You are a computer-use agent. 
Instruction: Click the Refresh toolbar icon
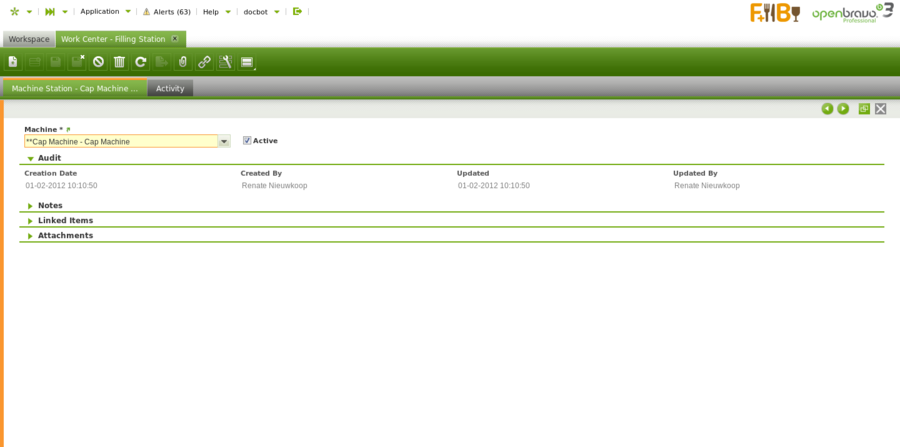[x=141, y=62]
